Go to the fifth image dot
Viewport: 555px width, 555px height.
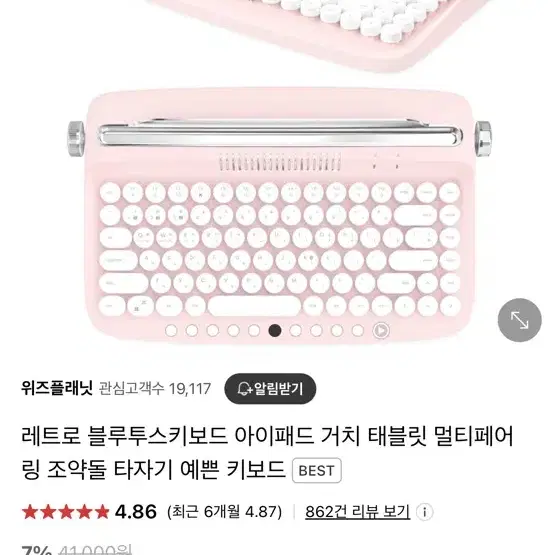coord(254,331)
